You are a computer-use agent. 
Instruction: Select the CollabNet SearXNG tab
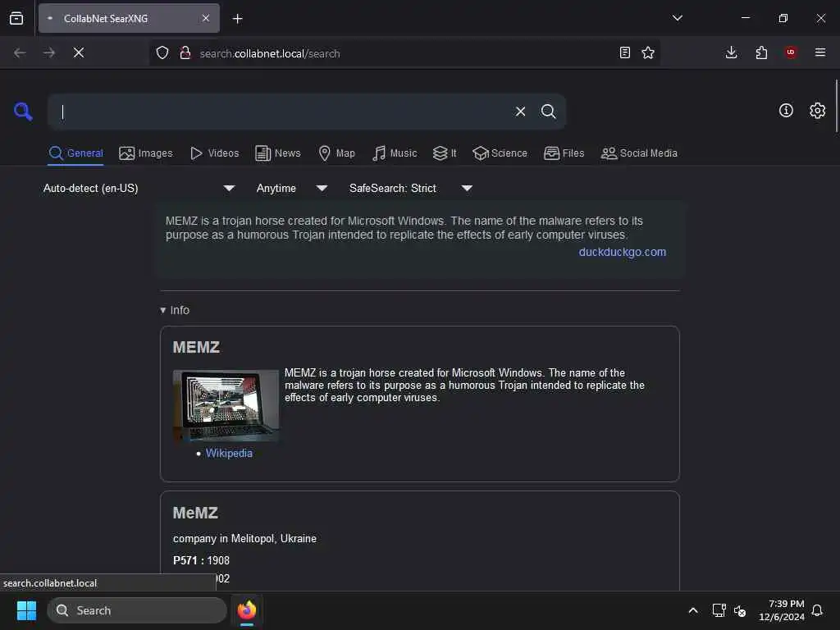[129, 18]
